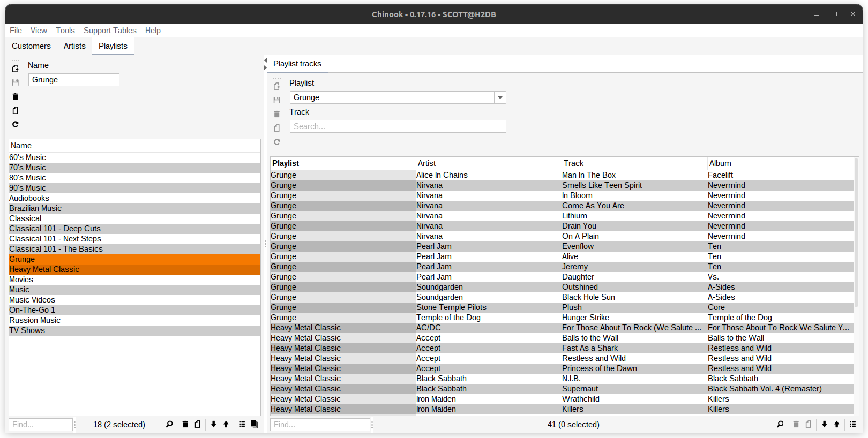Viewport: 868px width, 438px height.
Task: Click the Name column header in the playlists list
Action: click(134, 146)
